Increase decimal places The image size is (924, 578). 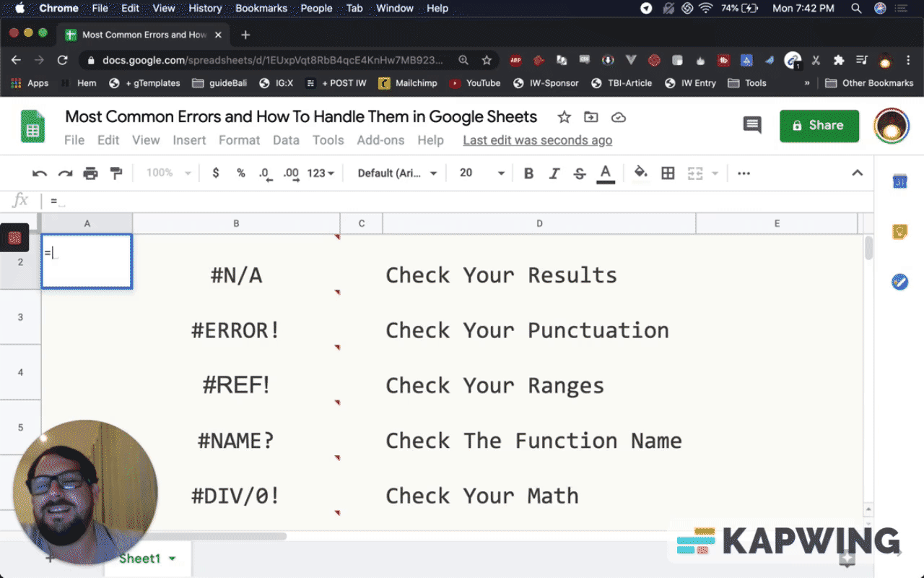(291, 173)
